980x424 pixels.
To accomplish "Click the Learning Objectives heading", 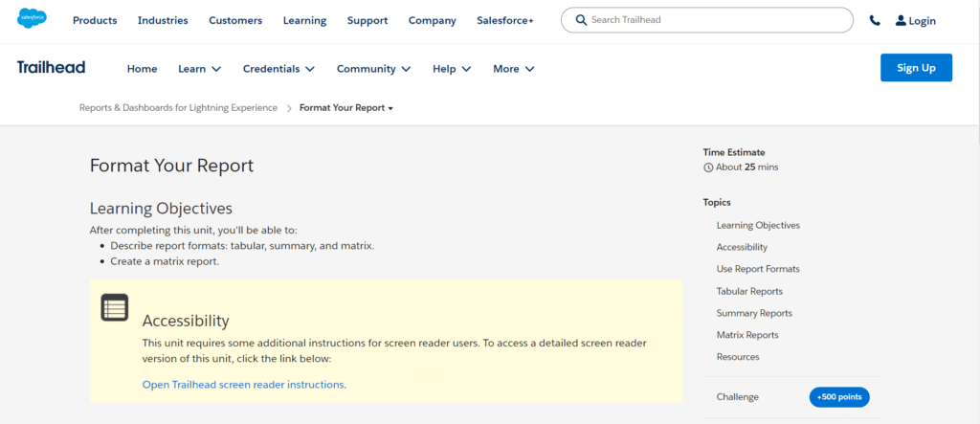I will tap(161, 209).
